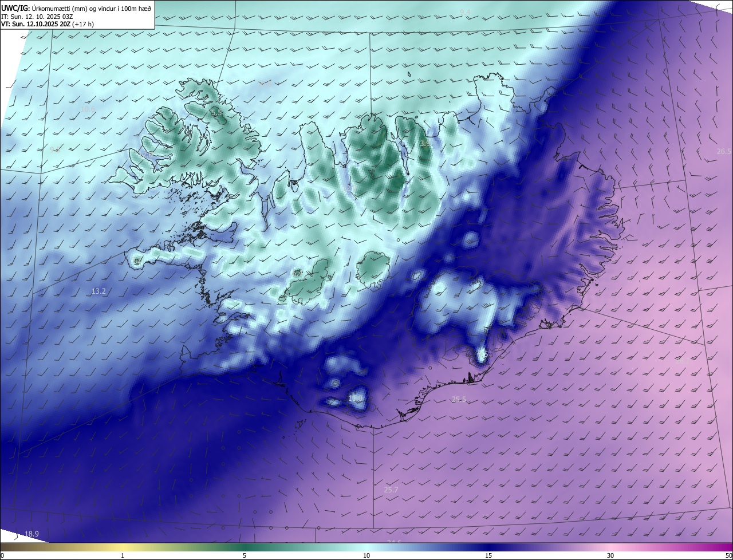Click the colorbar tick label 15
This screenshot has width=733, height=560.
[488, 555]
